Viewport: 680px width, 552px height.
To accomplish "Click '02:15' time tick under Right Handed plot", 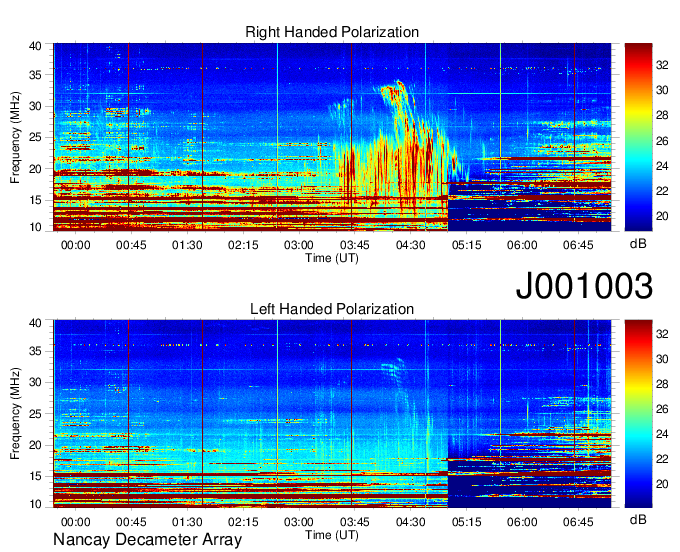I will pyautogui.click(x=243, y=245).
